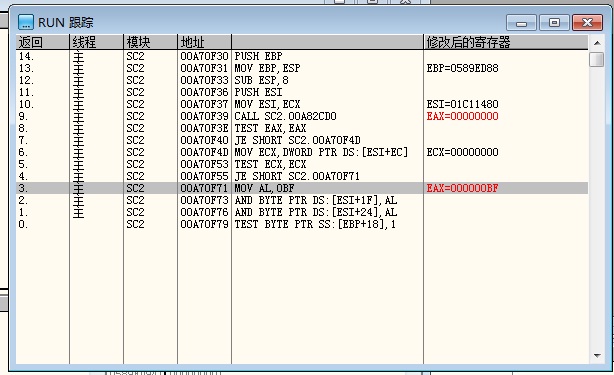The height and width of the screenshot is (375, 614).
Task: Click address 00A70F30
Action: pos(204,56)
